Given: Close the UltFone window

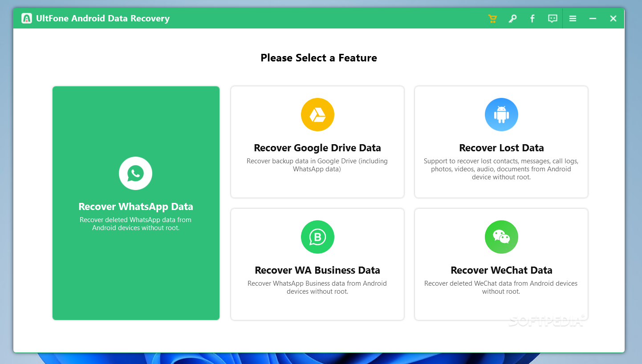Looking at the screenshot, I should tap(613, 18).
